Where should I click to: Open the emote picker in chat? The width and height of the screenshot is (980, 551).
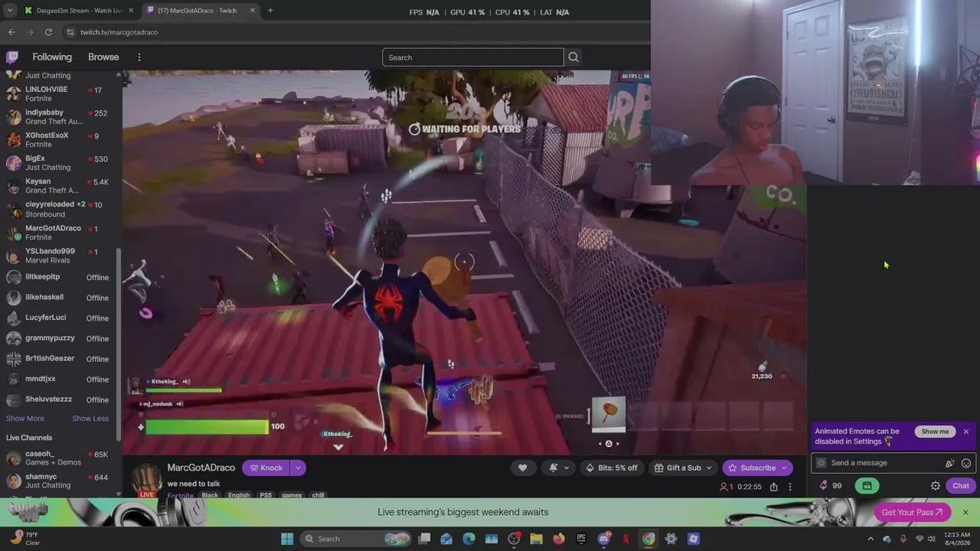pyautogui.click(x=966, y=463)
